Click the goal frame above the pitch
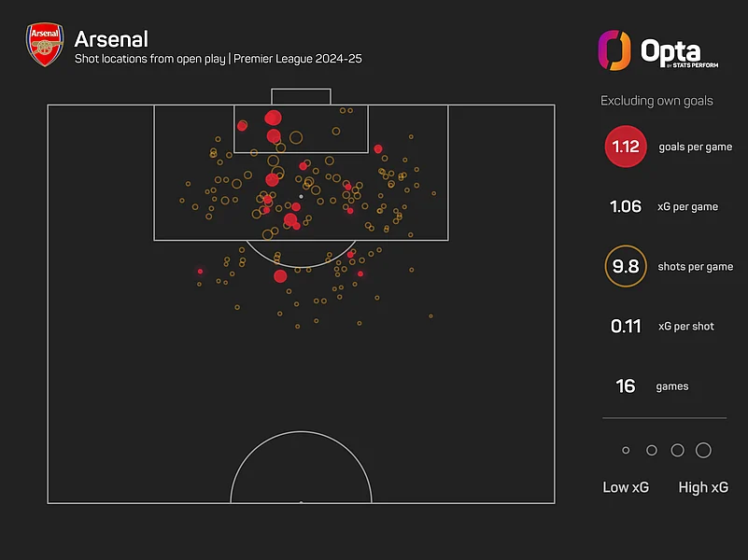Viewport: 748px width, 560px height. (x=301, y=96)
